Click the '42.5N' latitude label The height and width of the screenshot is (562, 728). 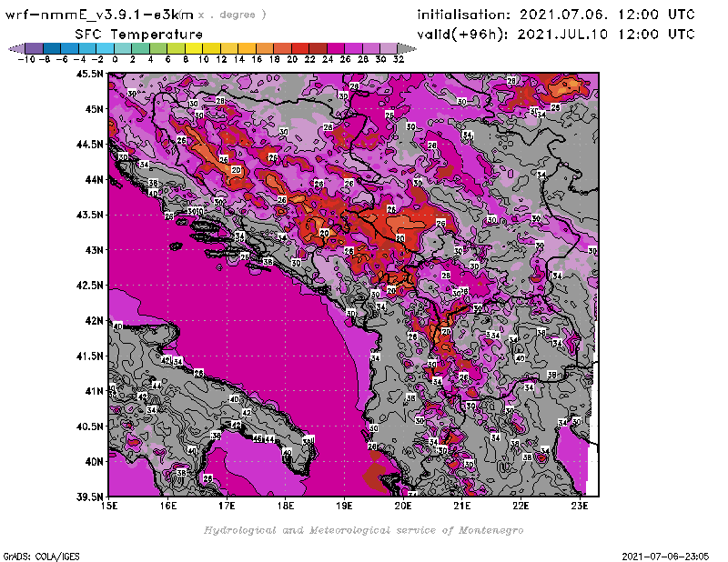coord(90,286)
